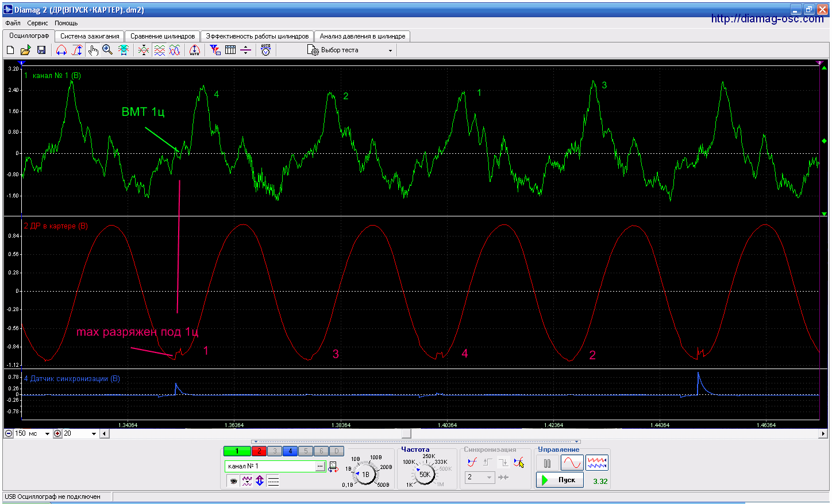Click the horizontal scrollbar thumb
The image size is (832, 504).
[407, 433]
